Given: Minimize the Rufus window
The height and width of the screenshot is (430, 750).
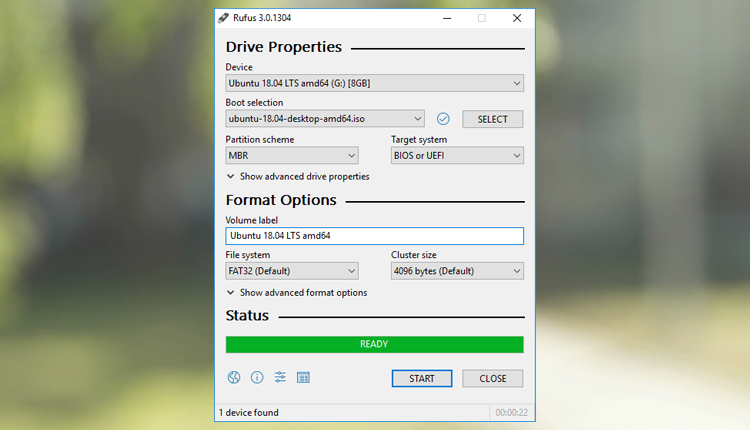Looking at the screenshot, I should coord(447,18).
